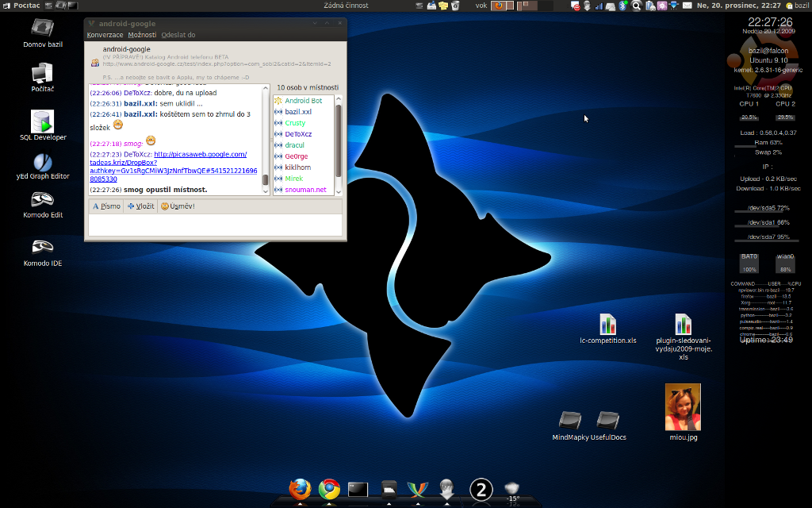Click the chat message input field
Screen dimensions: 812x508
tap(215, 225)
